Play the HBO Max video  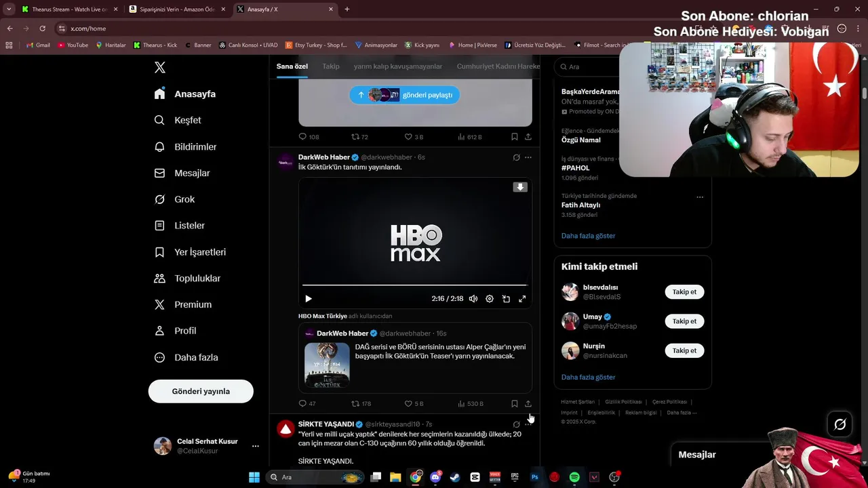[x=309, y=299]
